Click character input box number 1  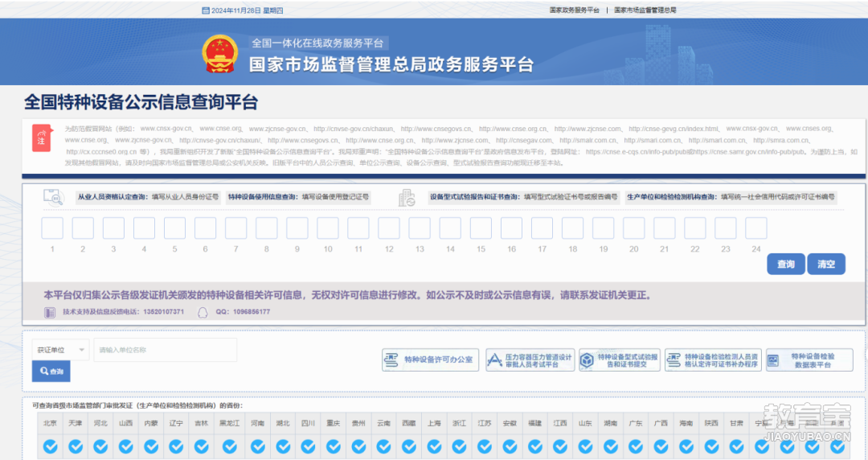[52, 228]
